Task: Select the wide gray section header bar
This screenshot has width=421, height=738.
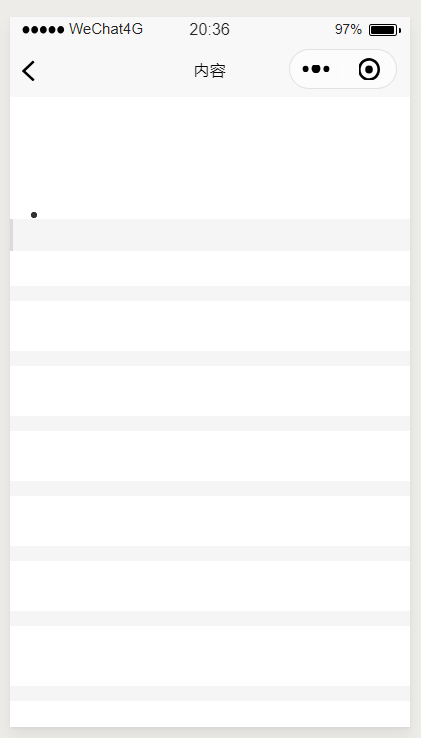Action: click(x=210, y=235)
